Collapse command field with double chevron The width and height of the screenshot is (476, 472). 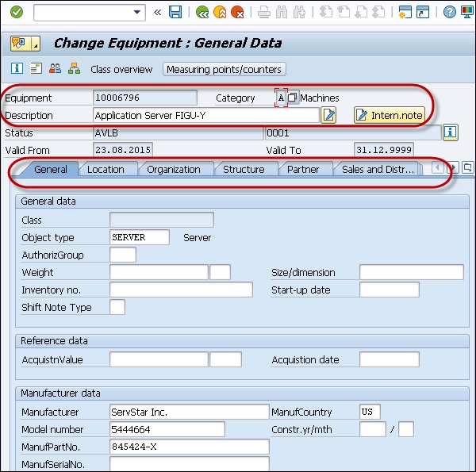click(157, 13)
